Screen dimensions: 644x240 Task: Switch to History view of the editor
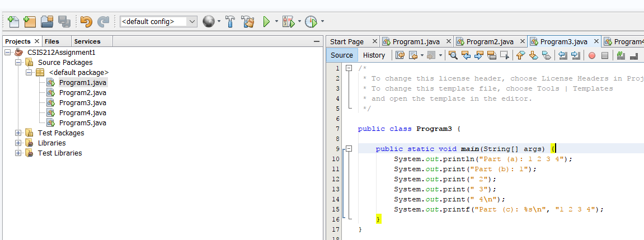(374, 55)
